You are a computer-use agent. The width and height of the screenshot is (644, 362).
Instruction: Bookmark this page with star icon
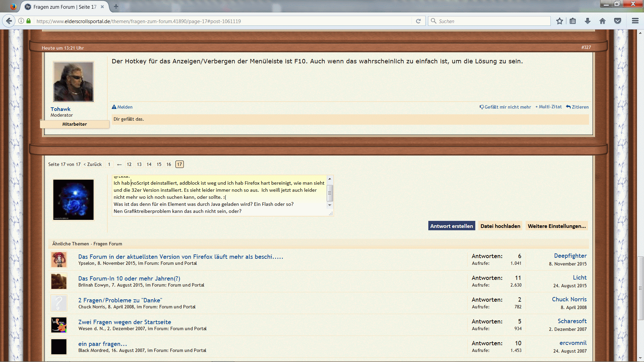559,21
